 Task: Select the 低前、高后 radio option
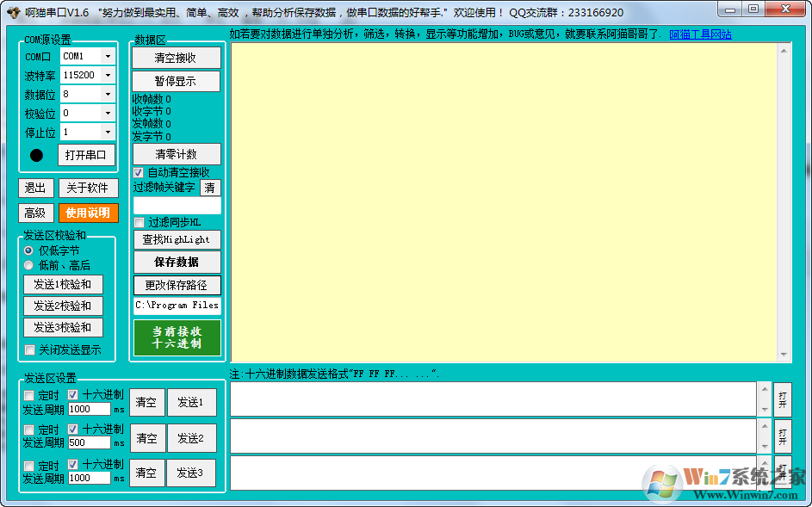pyautogui.click(x=28, y=264)
